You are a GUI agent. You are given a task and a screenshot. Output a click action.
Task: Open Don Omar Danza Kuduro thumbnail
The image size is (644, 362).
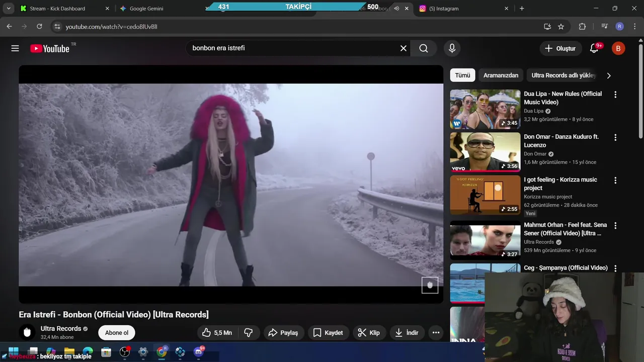click(485, 152)
